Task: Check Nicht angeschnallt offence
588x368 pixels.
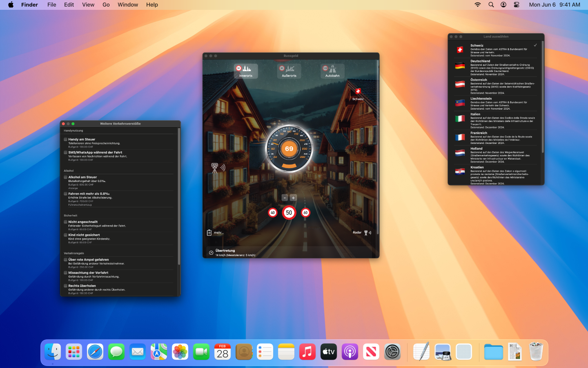Action: coord(65,222)
